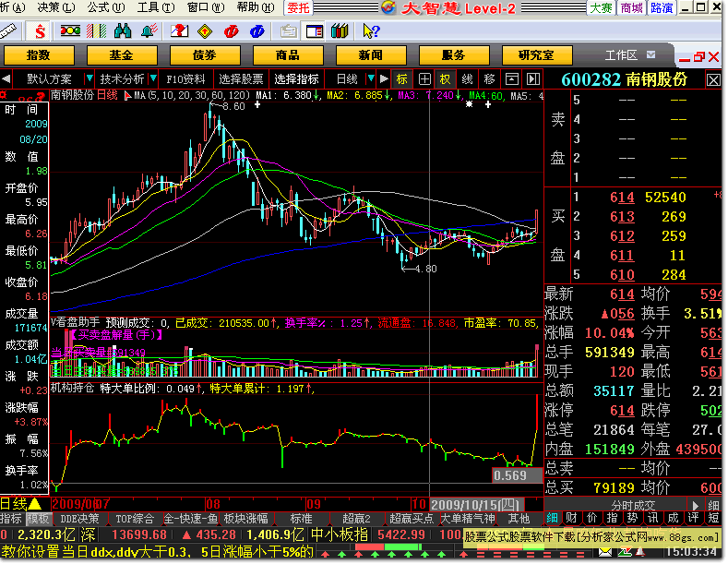728x564 pixels.
Task: Open the 帮助(H) menu
Action: point(256,7)
